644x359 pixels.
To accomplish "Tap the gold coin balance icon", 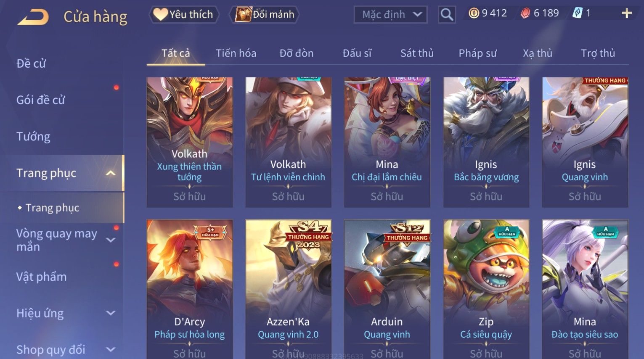I will (474, 13).
